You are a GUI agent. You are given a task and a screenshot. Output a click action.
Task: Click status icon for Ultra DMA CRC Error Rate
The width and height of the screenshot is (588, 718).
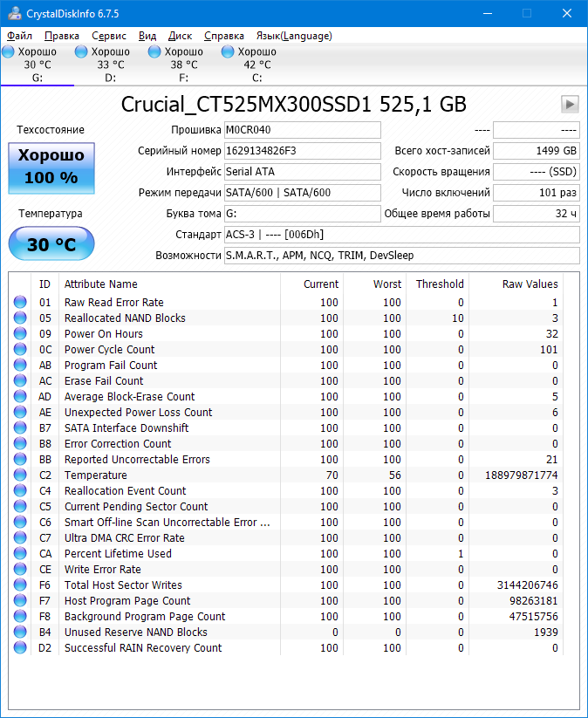coord(20,537)
